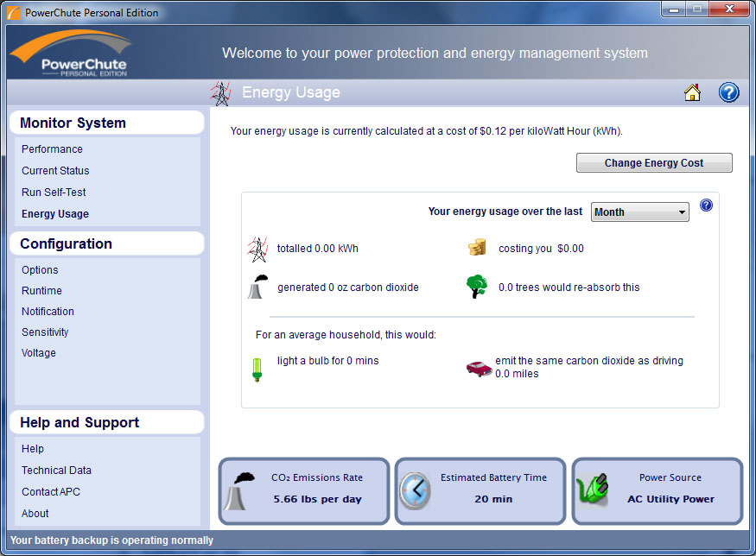Open the Current Status page
The height and width of the screenshot is (556, 756).
[x=55, y=171]
